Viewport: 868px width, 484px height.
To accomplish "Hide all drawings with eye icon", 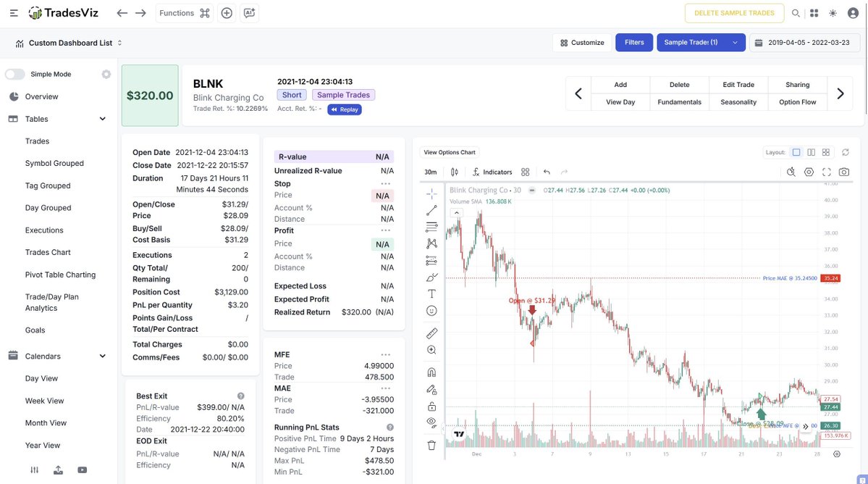I will [431, 423].
